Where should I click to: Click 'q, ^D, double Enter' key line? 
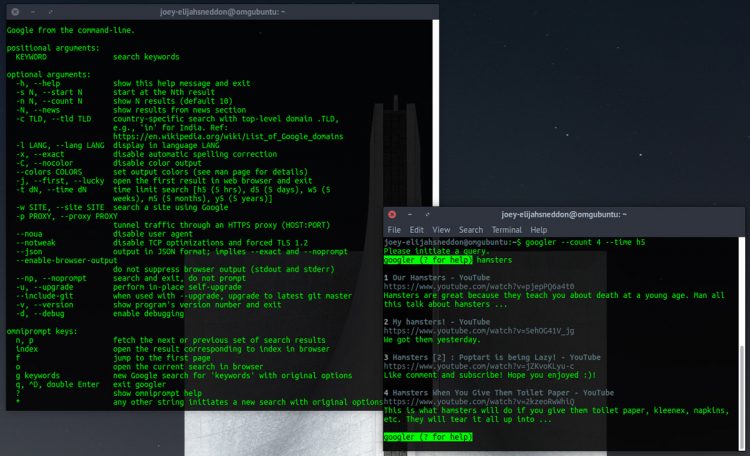57,384
